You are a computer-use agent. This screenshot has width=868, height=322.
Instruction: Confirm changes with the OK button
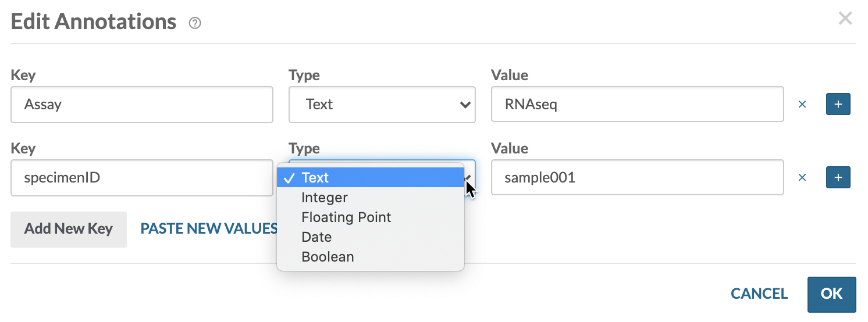point(831,294)
